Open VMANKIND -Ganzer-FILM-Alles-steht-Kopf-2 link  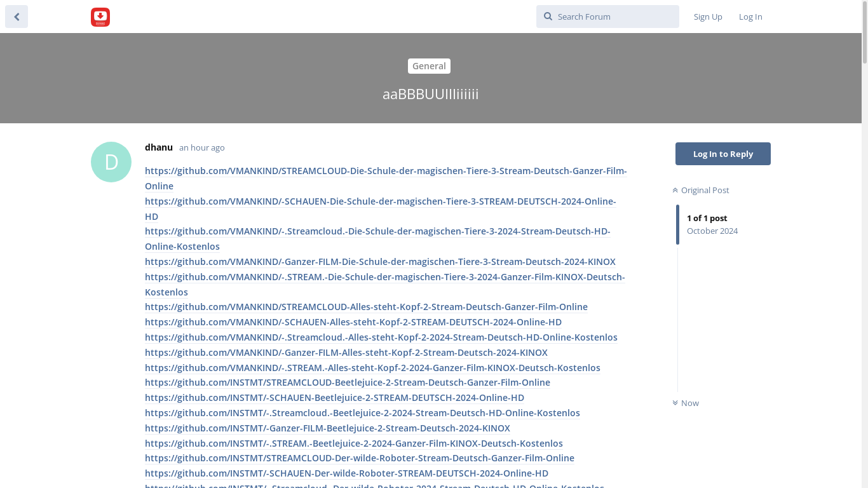tap(346, 353)
